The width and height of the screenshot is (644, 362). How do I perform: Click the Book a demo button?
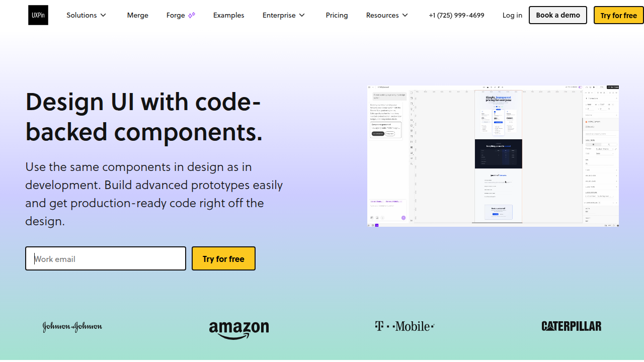[x=558, y=15]
